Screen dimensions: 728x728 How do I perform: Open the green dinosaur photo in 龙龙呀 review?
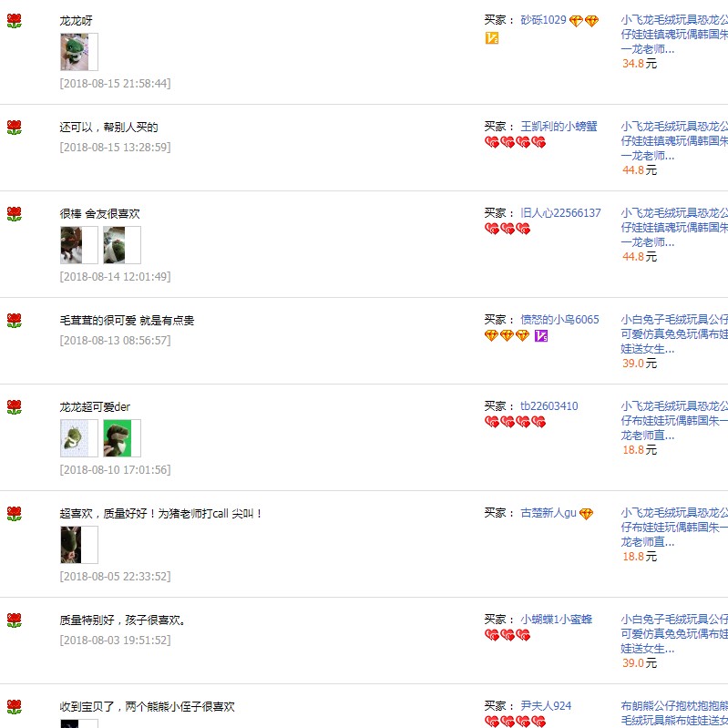point(79,52)
